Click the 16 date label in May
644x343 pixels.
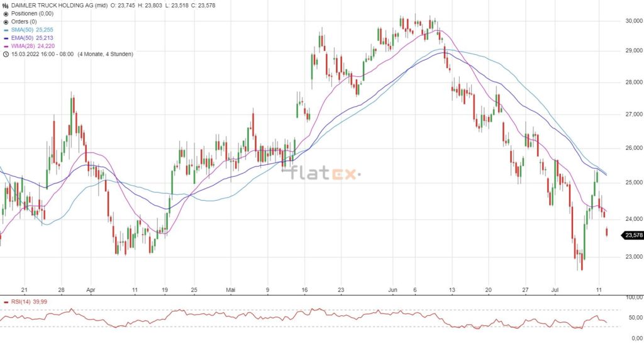[x=304, y=290]
